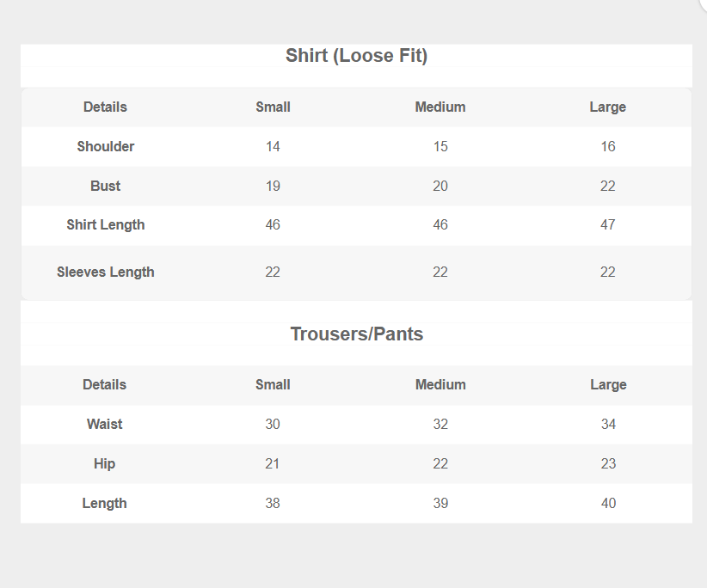Click the Trousers/Pants heading
The image size is (707, 588).
[356, 334]
